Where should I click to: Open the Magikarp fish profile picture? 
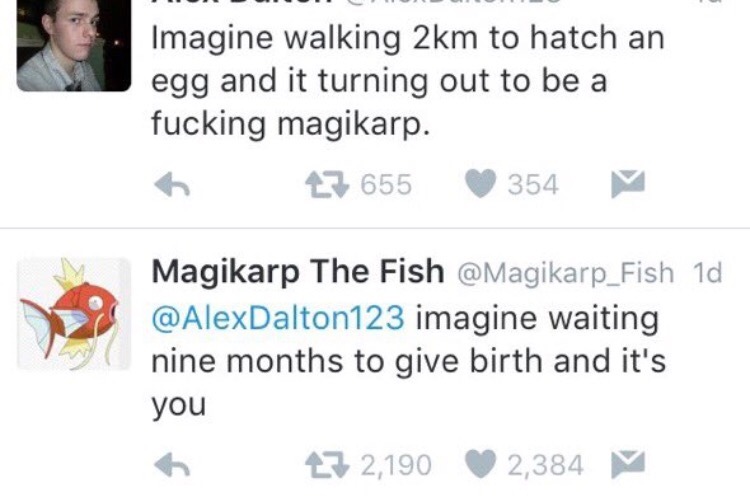pyautogui.click(x=74, y=313)
